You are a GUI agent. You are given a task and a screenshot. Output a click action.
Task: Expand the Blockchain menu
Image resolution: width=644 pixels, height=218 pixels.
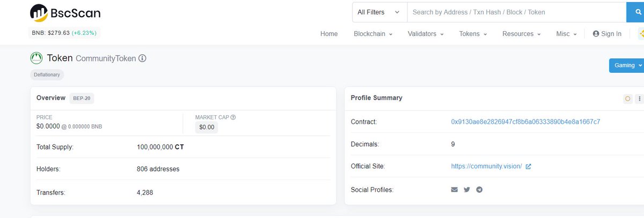(373, 34)
